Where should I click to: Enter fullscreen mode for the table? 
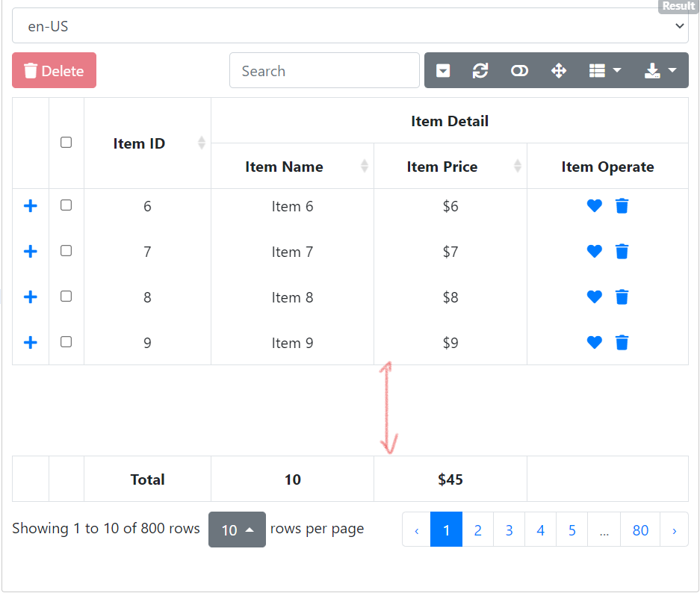559,70
